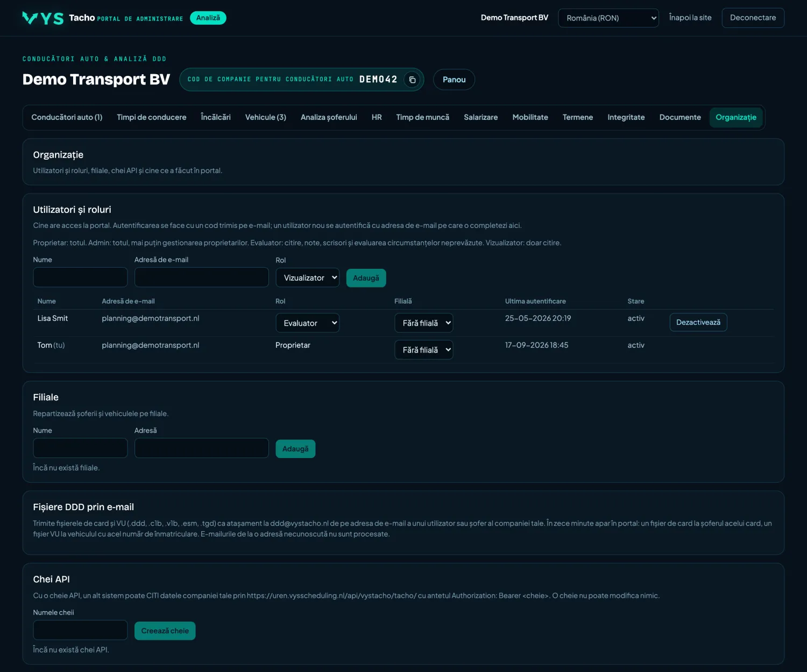The width and height of the screenshot is (807, 672).
Task: Open the Termene tab
Action: point(578,117)
